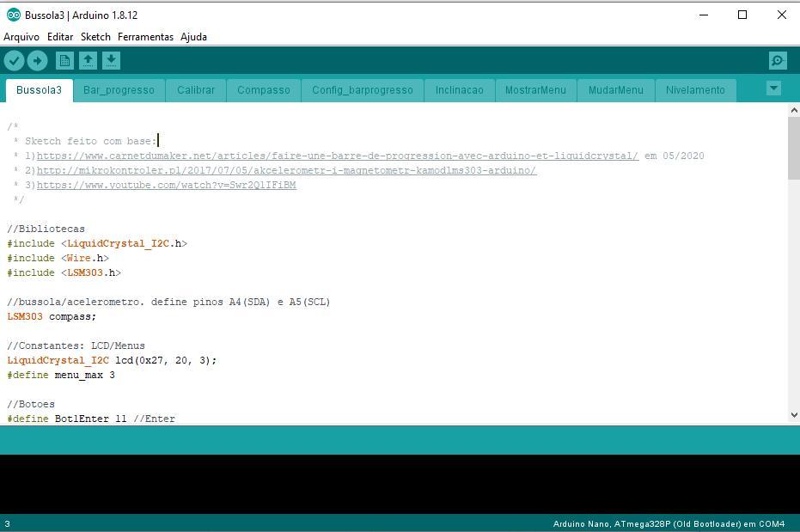Click the board info 'Arduino Nano, ATmega328P' status text
The image size is (800, 532).
click(x=669, y=524)
